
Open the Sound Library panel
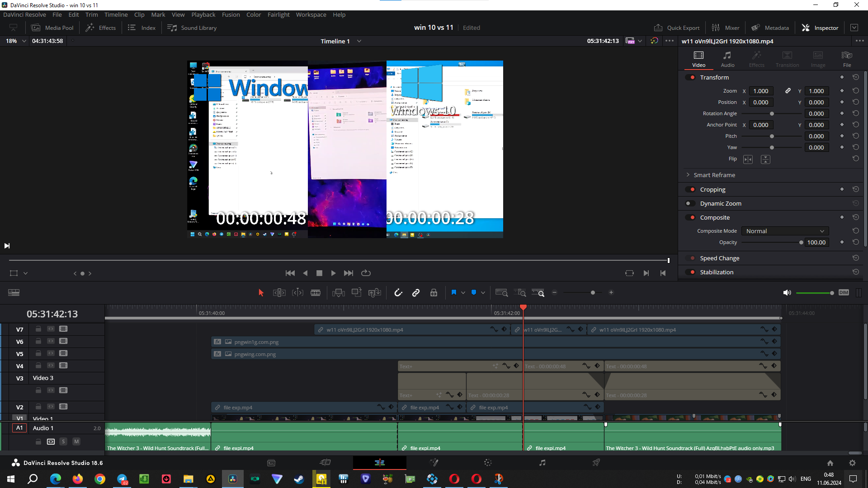pyautogui.click(x=192, y=28)
